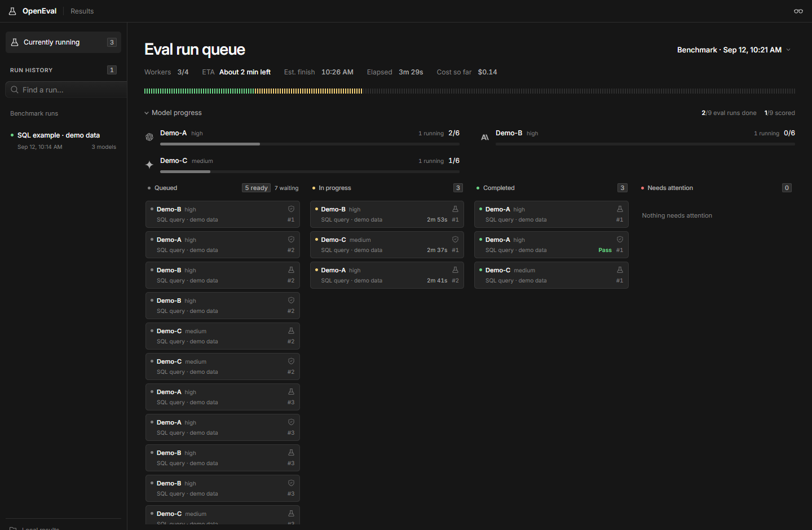Click the Completed column header
The width and height of the screenshot is (812, 530).
point(499,188)
